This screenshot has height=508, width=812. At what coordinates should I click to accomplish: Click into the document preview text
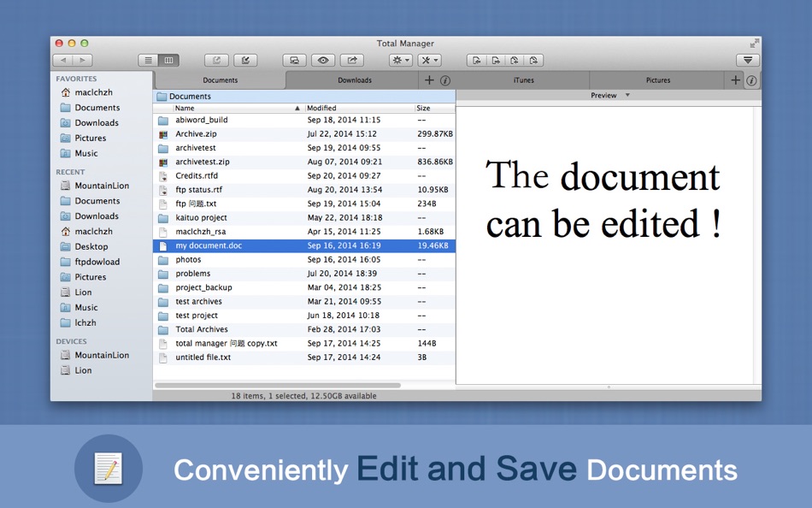(603, 199)
